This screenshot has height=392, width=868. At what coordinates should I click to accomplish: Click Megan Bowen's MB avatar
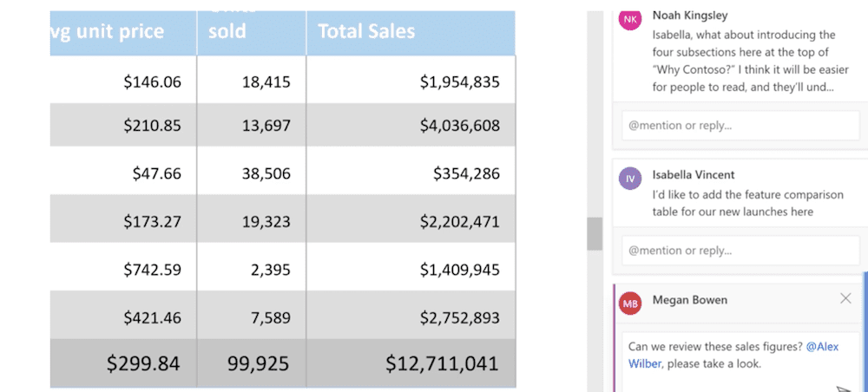[x=630, y=303]
